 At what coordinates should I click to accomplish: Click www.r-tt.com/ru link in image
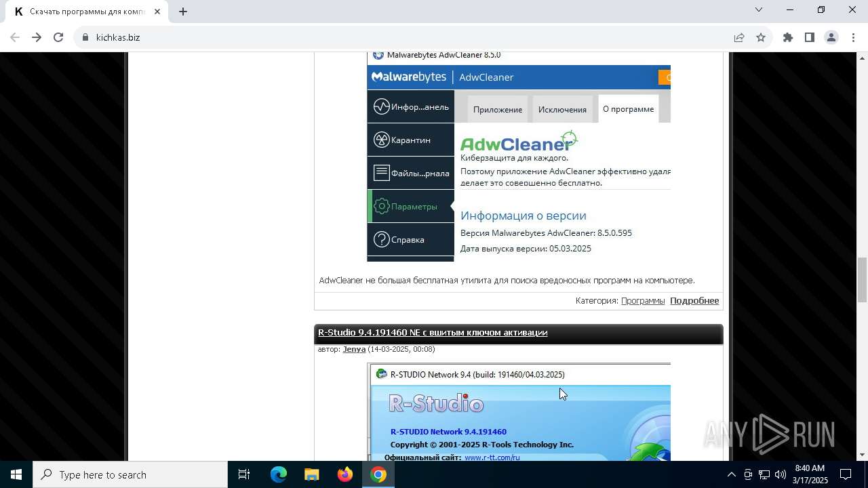click(492, 457)
